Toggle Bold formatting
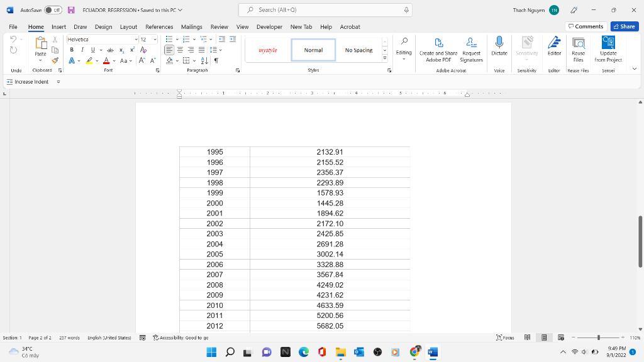Image resolution: width=644 pixels, height=362 pixels. 72,50
